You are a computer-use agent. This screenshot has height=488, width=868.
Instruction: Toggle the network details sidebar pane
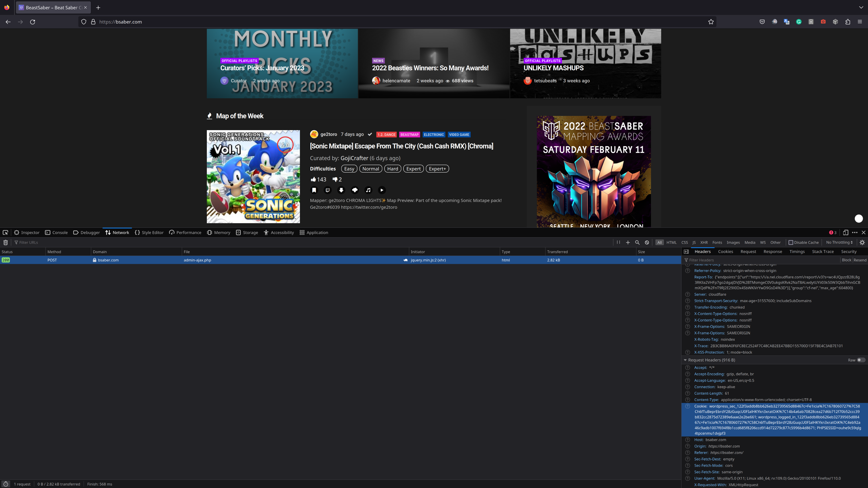(686, 252)
